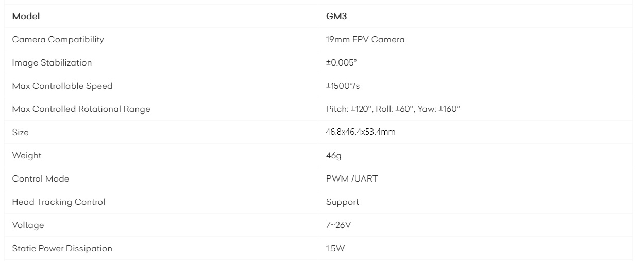Click the Image Stabilization row label
The image size is (644, 261).
(52, 63)
